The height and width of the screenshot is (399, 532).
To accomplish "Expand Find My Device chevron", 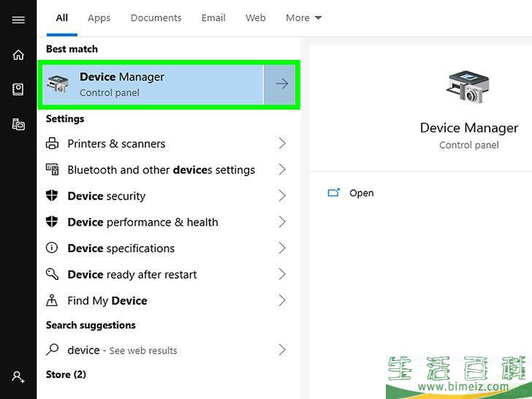I will pos(282,300).
